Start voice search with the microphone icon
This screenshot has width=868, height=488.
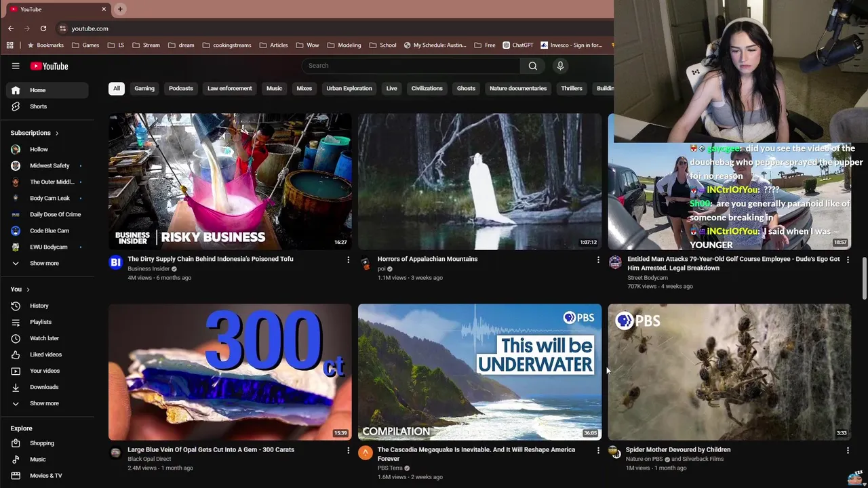[x=560, y=66]
